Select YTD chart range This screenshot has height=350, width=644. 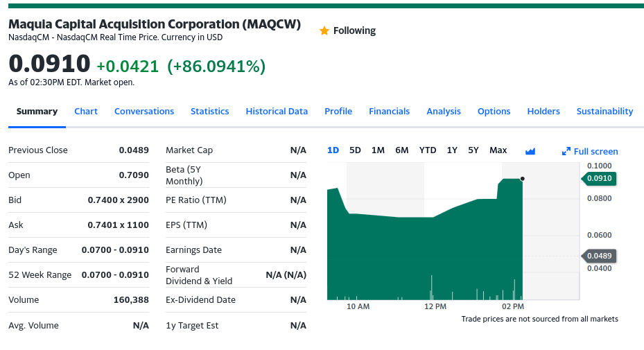point(428,150)
